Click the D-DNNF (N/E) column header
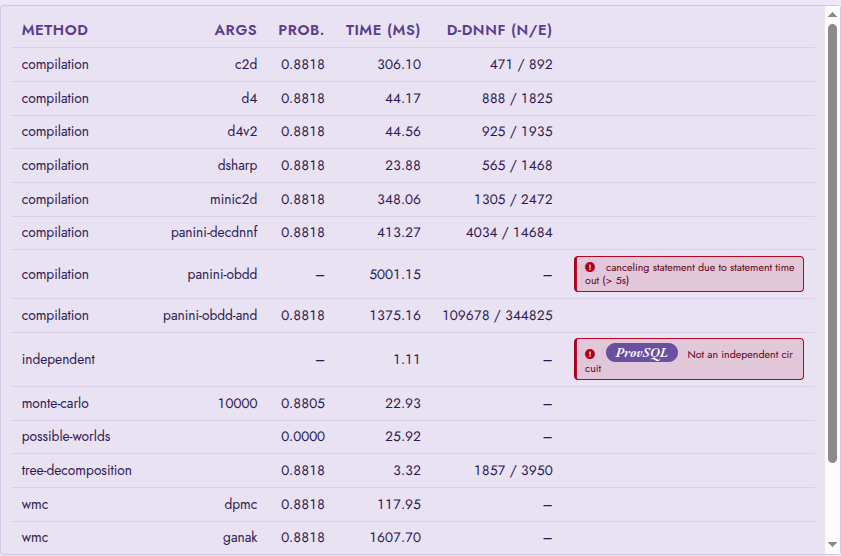Viewport: 841px width, 556px height. [x=499, y=30]
